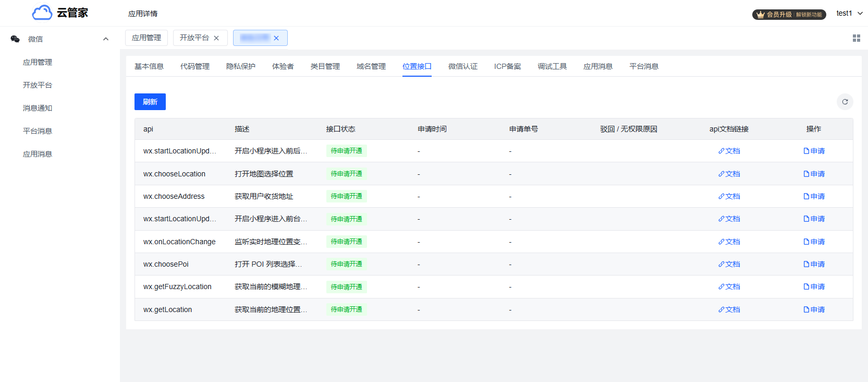
Task: Click description 打开地图选择位置
Action: (x=264, y=174)
